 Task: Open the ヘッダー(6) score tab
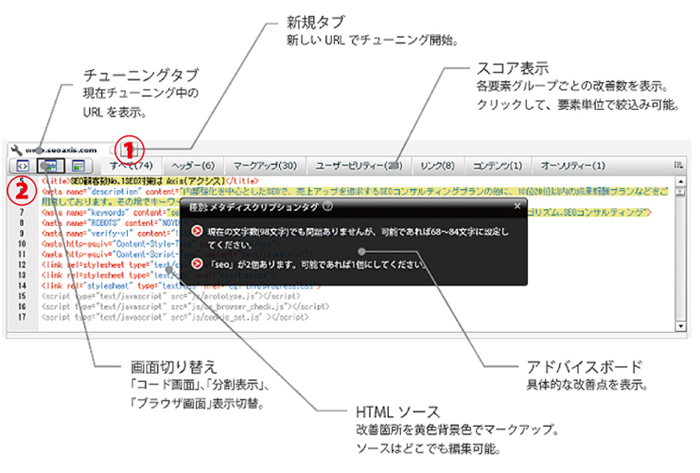click(193, 164)
